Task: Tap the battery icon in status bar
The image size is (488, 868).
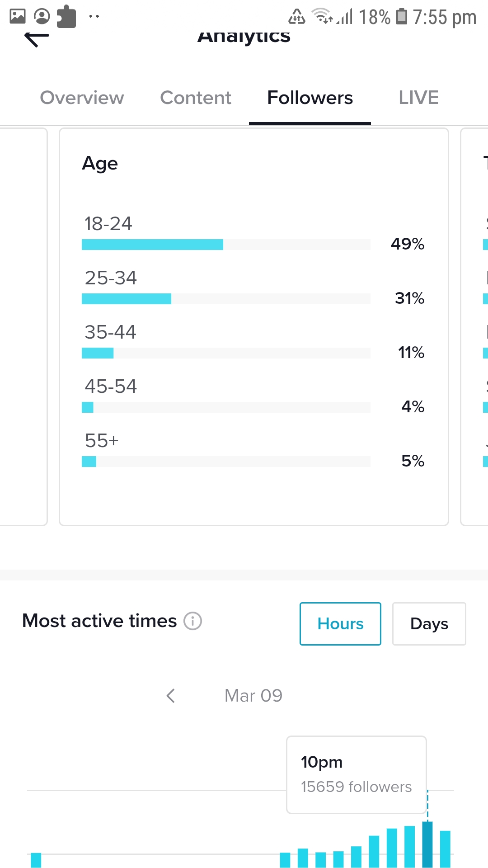Action: pyautogui.click(x=401, y=16)
